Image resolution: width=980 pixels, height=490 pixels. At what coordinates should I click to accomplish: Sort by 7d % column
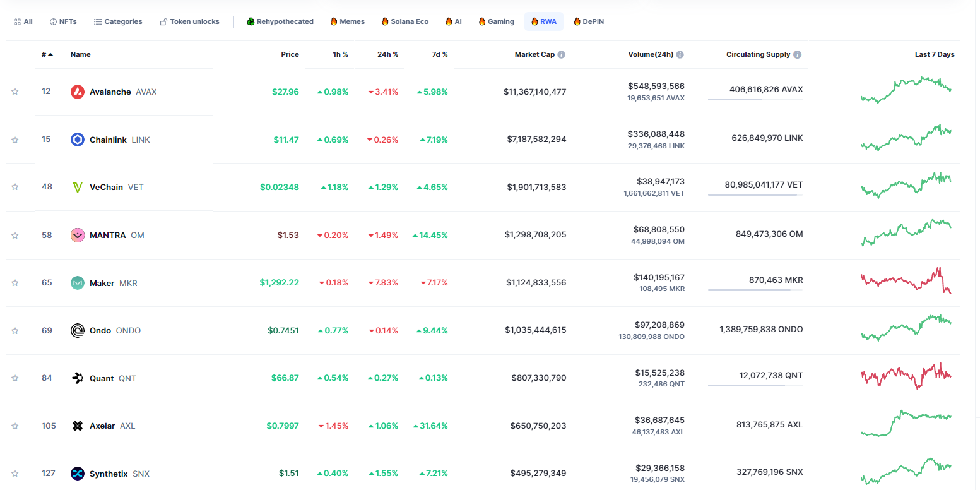pos(440,54)
